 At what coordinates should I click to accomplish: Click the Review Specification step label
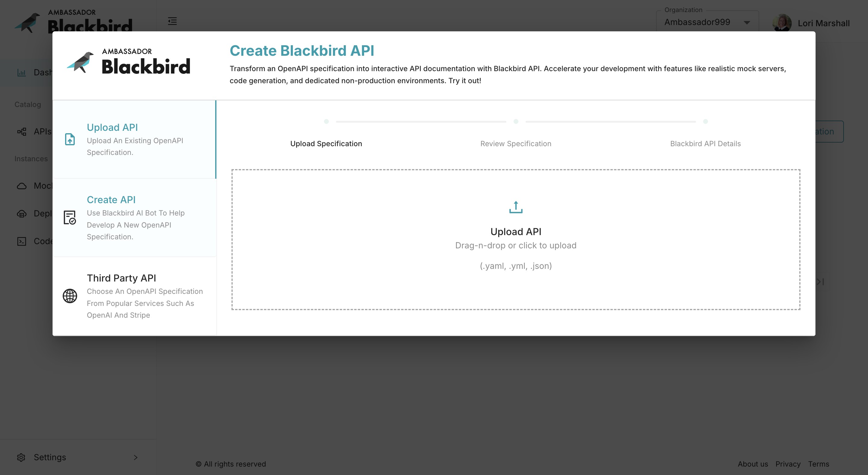click(x=516, y=143)
